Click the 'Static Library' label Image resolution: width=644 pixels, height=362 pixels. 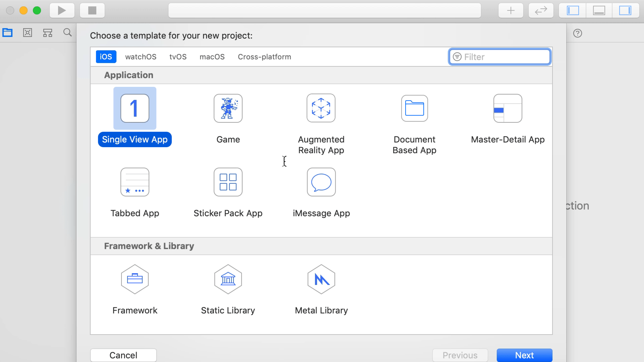228,310
